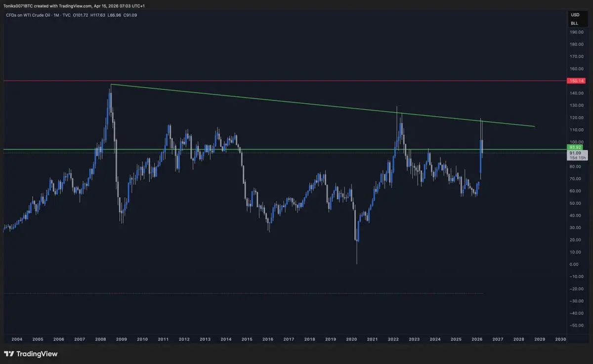This screenshot has width=593, height=364.
Task: Click the Toniks0071BTC author attribution text
Action: [x=18, y=5]
